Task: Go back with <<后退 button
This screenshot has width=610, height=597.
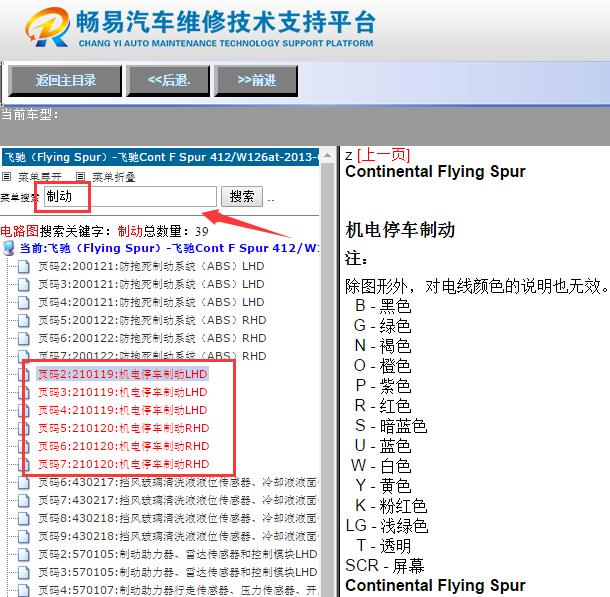Action: pyautogui.click(x=168, y=81)
